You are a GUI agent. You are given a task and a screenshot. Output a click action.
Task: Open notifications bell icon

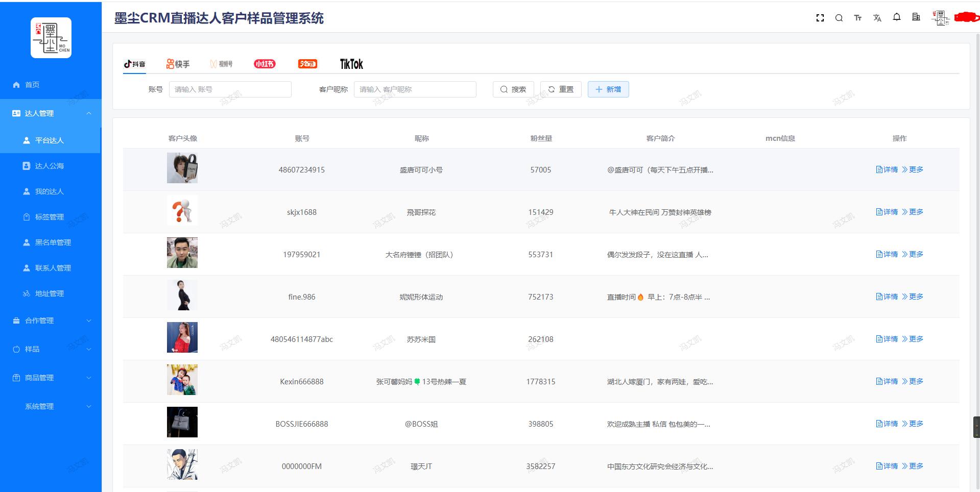coord(897,17)
